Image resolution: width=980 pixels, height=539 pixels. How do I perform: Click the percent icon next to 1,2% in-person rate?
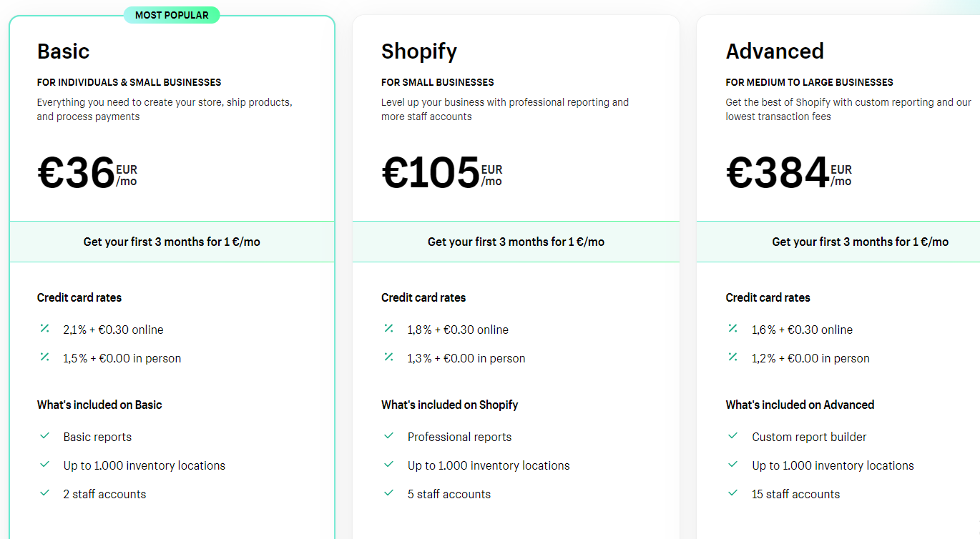pyautogui.click(x=732, y=357)
